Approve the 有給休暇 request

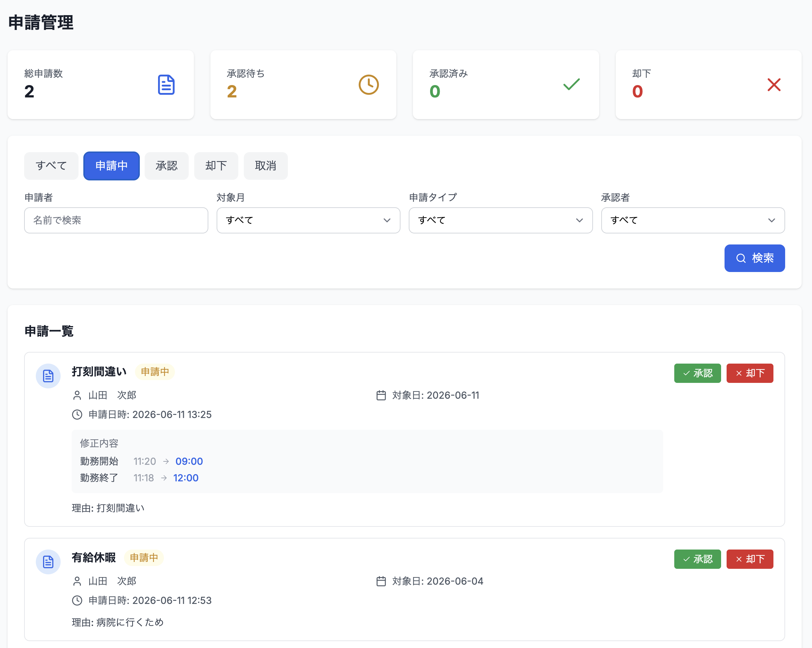(x=697, y=559)
